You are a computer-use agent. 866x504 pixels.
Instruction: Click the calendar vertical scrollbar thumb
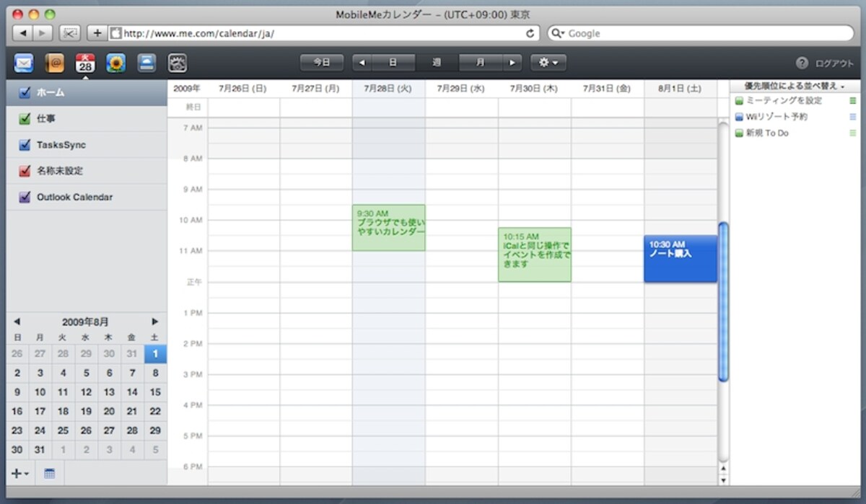[x=723, y=301]
